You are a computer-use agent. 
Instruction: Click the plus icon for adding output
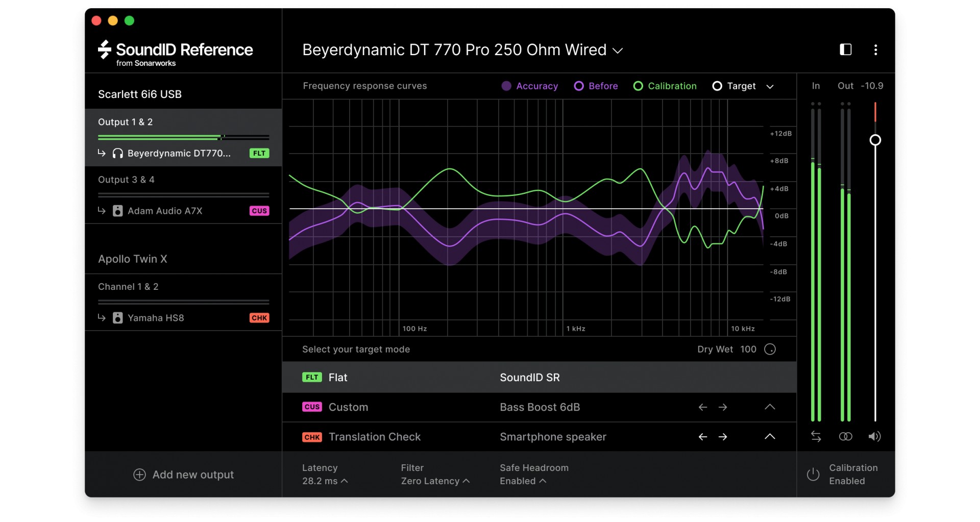tap(139, 475)
